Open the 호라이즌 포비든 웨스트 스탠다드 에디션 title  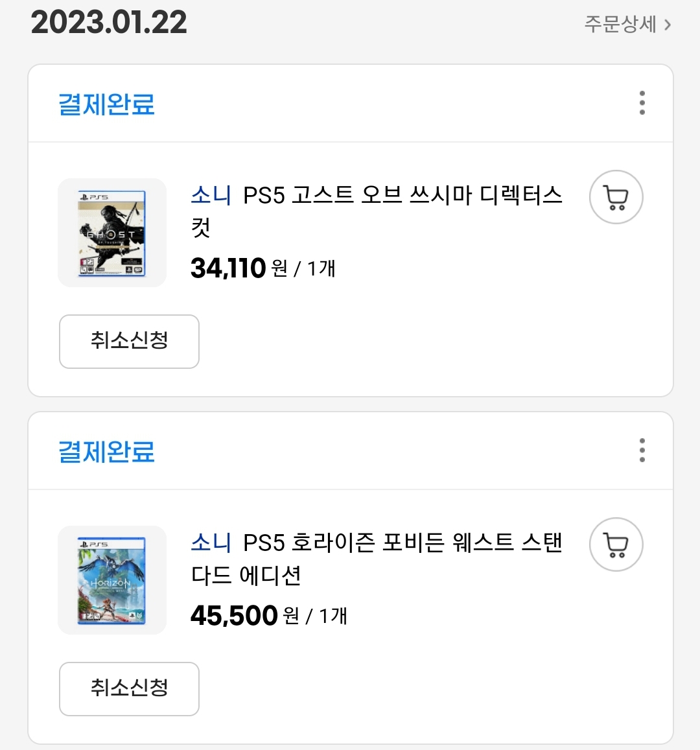coord(402,543)
